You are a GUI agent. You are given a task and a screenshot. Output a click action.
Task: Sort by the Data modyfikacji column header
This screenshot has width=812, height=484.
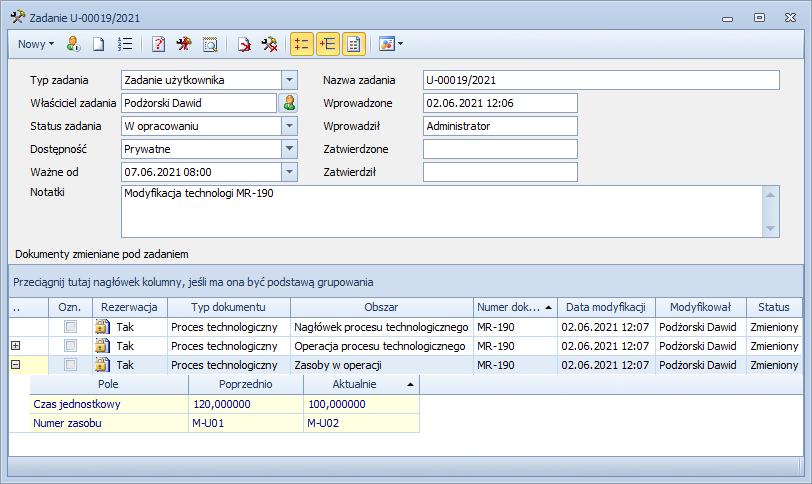click(606, 307)
